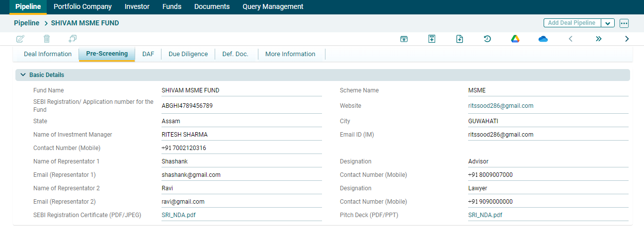Collapse the Basic Details section
The width and height of the screenshot is (644, 233).
[x=23, y=75]
